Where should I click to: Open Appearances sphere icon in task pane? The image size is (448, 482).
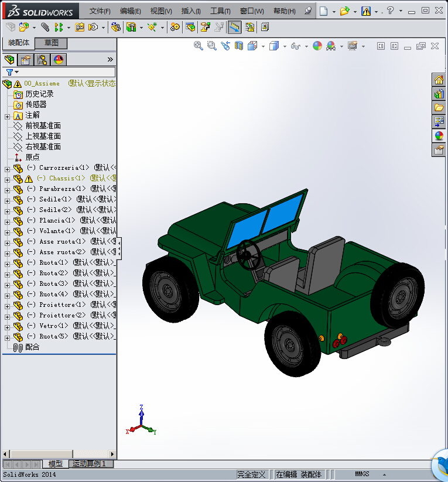coord(439,135)
